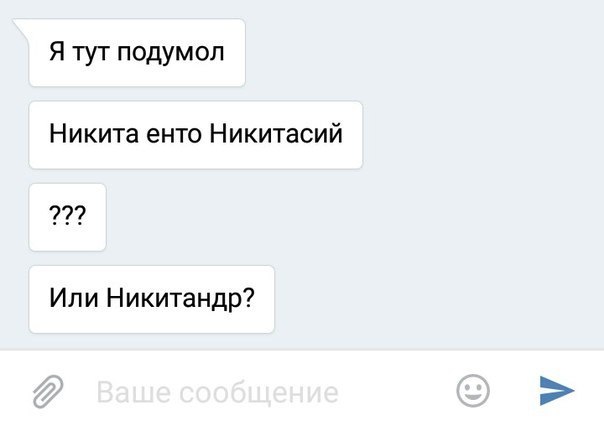The width and height of the screenshot is (604, 431).
Task: Tap the 'Никита енто Никитасий' message bubble
Action: 196,135
